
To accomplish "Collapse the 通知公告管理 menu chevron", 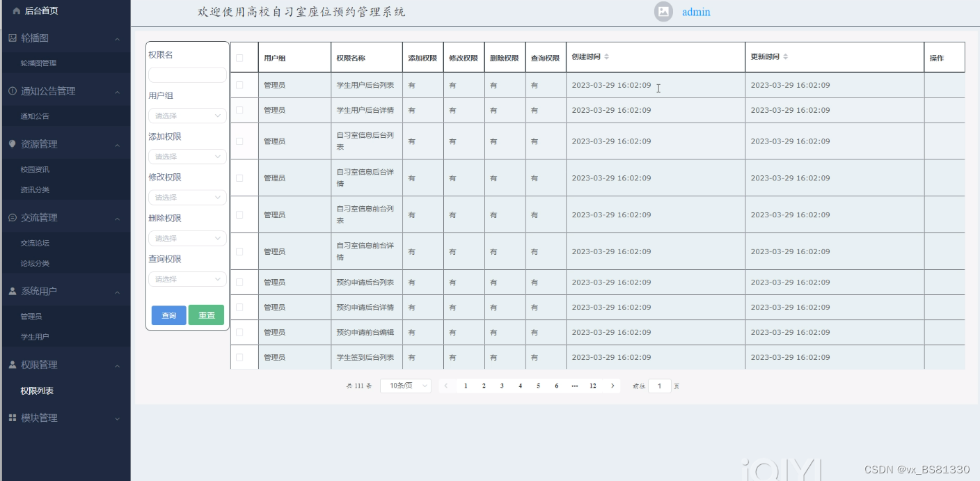I will point(117,92).
